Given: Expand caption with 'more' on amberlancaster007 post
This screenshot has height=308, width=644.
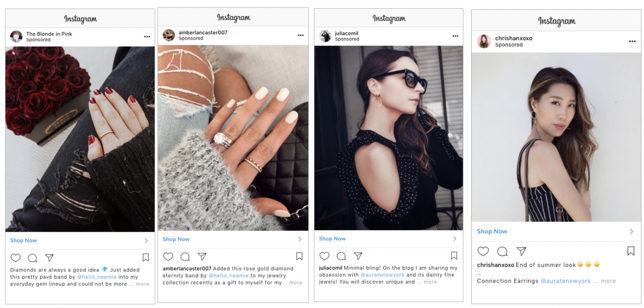Looking at the screenshot, I should tap(296, 283).
